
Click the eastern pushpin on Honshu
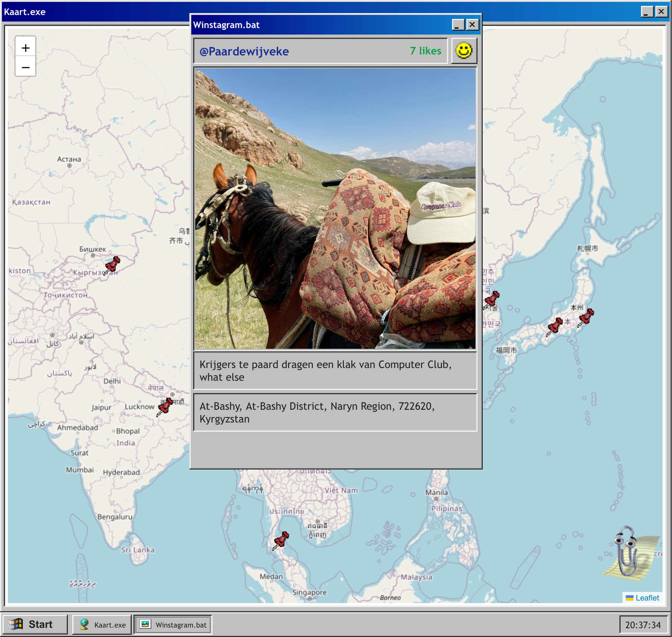pyautogui.click(x=586, y=317)
